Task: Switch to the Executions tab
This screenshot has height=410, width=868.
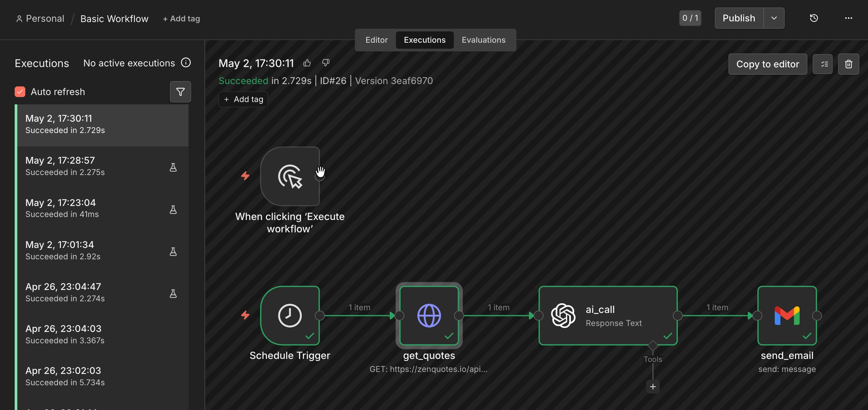Action: pyautogui.click(x=425, y=40)
